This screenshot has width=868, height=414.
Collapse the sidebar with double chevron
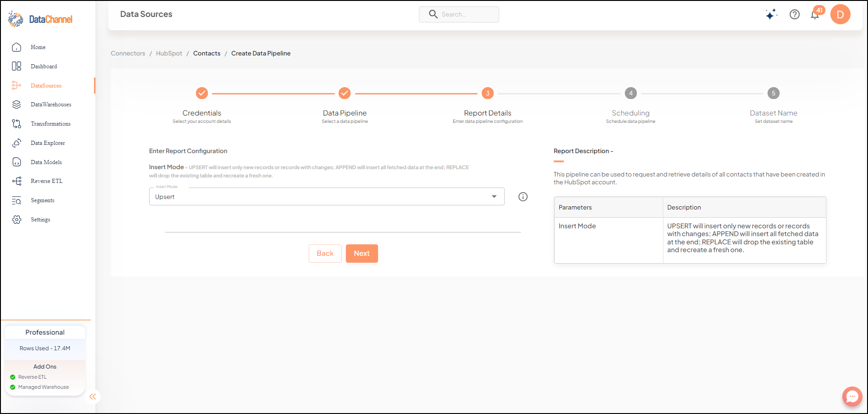coord(93,397)
